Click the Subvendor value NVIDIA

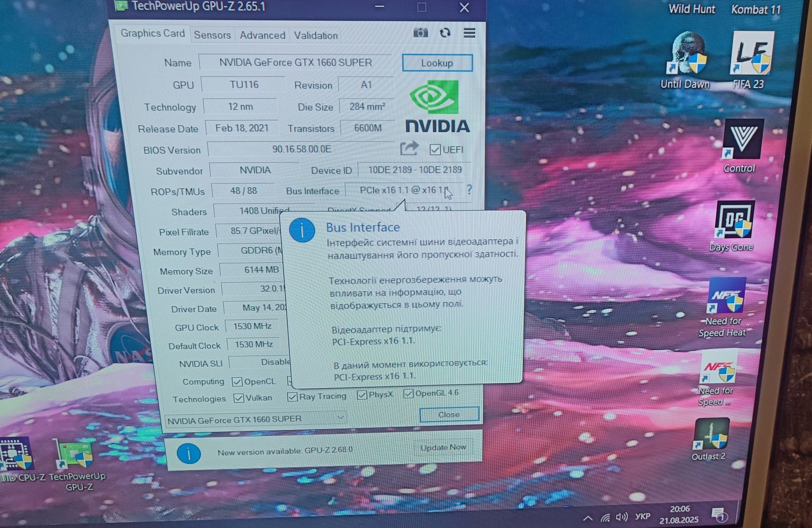pyautogui.click(x=255, y=170)
